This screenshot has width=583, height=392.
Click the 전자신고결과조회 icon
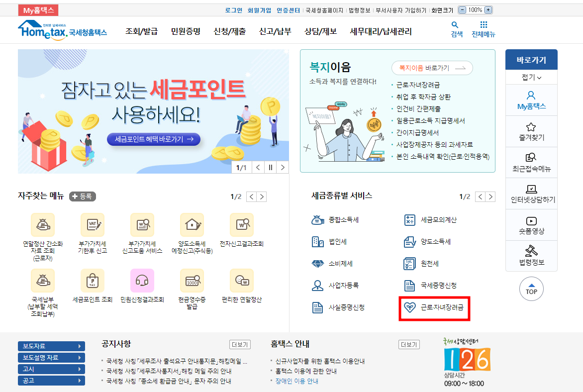click(242, 225)
